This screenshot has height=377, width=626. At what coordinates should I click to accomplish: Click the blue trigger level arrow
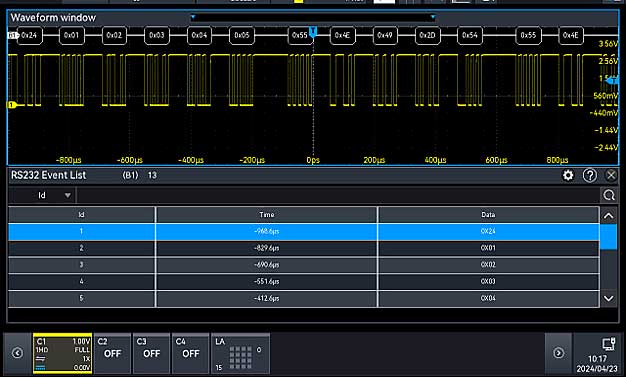click(x=612, y=81)
